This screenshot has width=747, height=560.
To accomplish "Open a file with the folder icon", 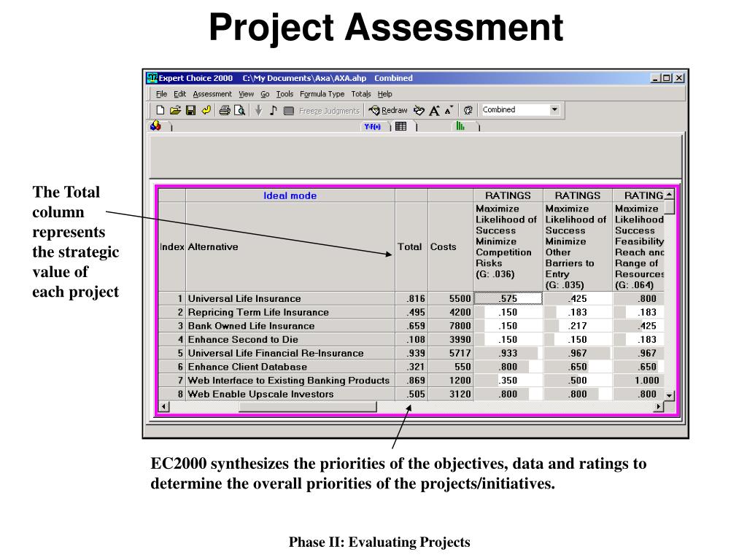I will 175,110.
